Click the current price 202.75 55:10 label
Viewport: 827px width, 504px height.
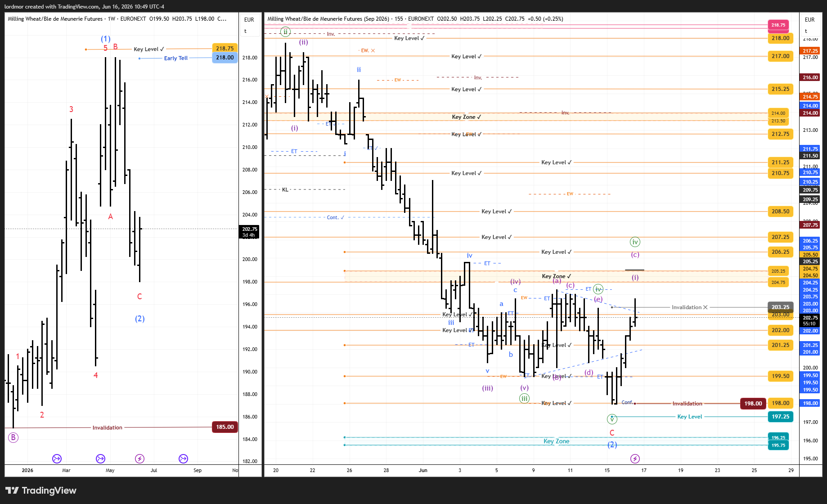810,320
